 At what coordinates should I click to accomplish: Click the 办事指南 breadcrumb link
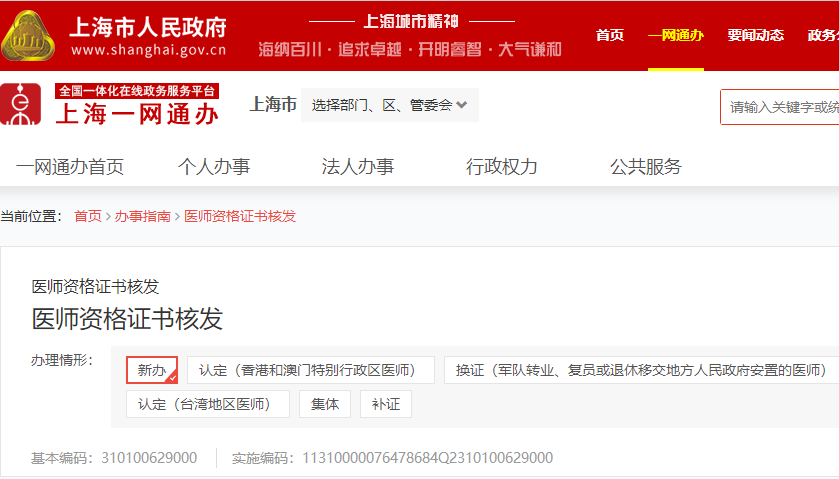point(143,216)
